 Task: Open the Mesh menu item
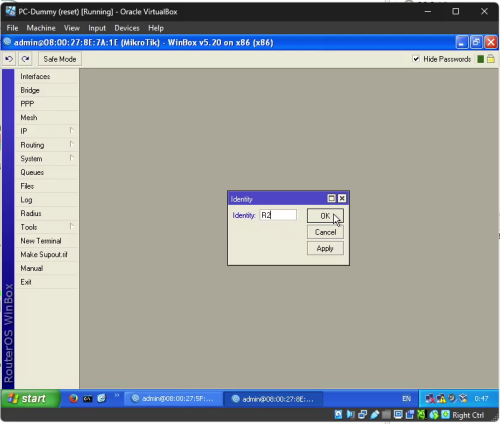tap(46, 117)
